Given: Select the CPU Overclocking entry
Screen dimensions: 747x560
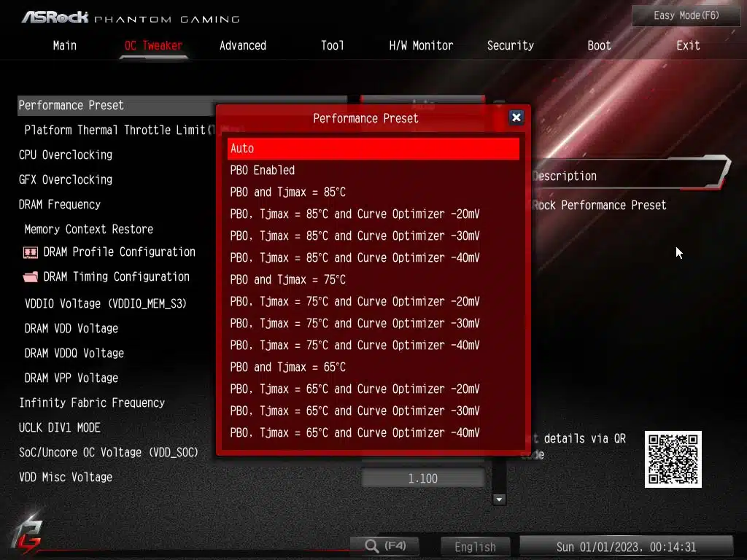Looking at the screenshot, I should pos(66,155).
